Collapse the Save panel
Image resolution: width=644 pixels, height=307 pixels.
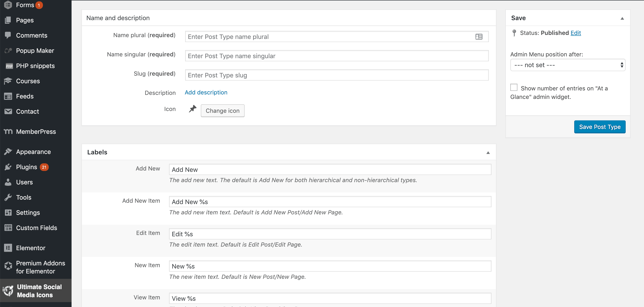pyautogui.click(x=622, y=18)
